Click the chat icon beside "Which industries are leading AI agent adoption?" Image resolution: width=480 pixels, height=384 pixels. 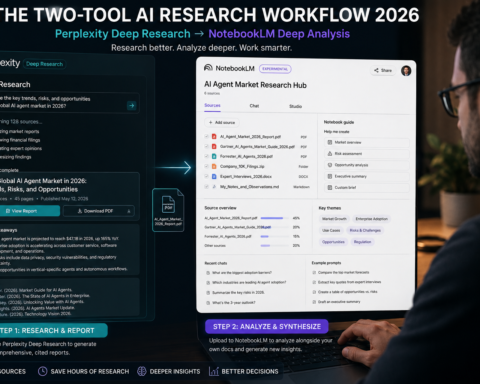coord(208,282)
